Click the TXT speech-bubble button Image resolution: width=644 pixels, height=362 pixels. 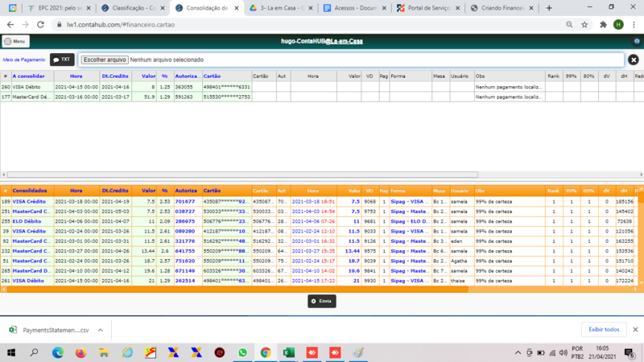pyautogui.click(x=62, y=60)
